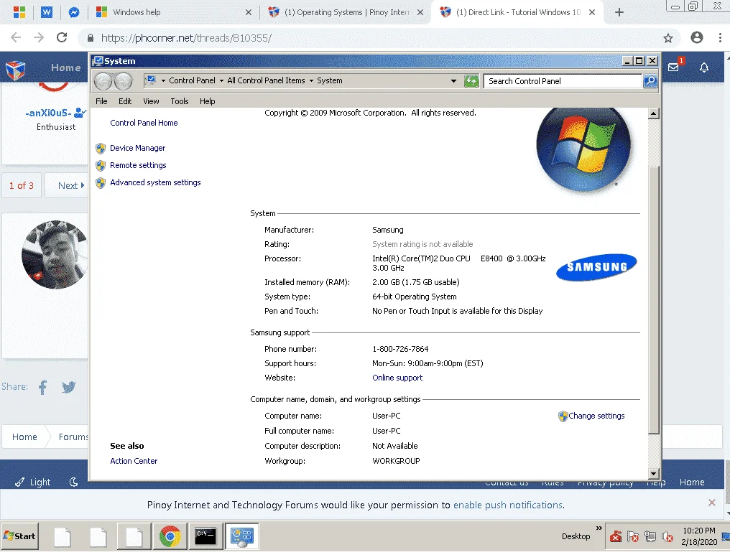Toggle dark mode moon icon
730x560 pixels.
[x=73, y=482]
